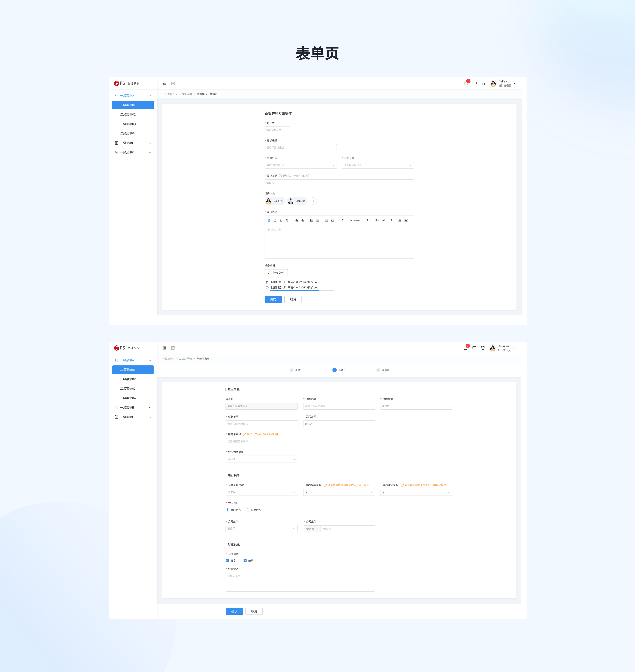Open the 合同类型 dropdown
Screen dimensions: 635x672
(x=416, y=406)
